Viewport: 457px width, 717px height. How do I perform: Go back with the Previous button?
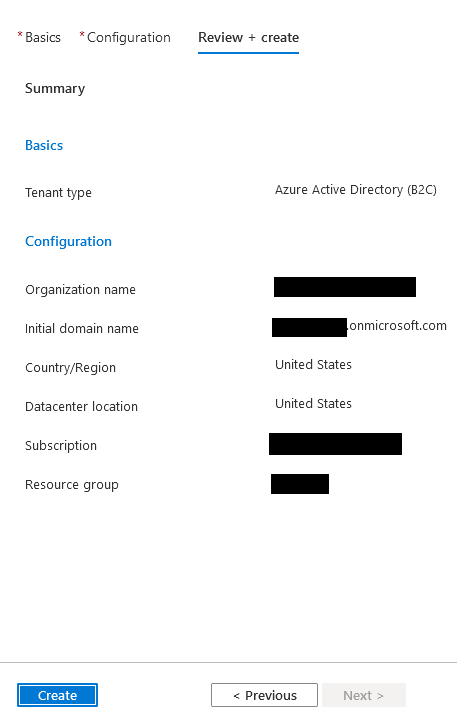[264, 695]
